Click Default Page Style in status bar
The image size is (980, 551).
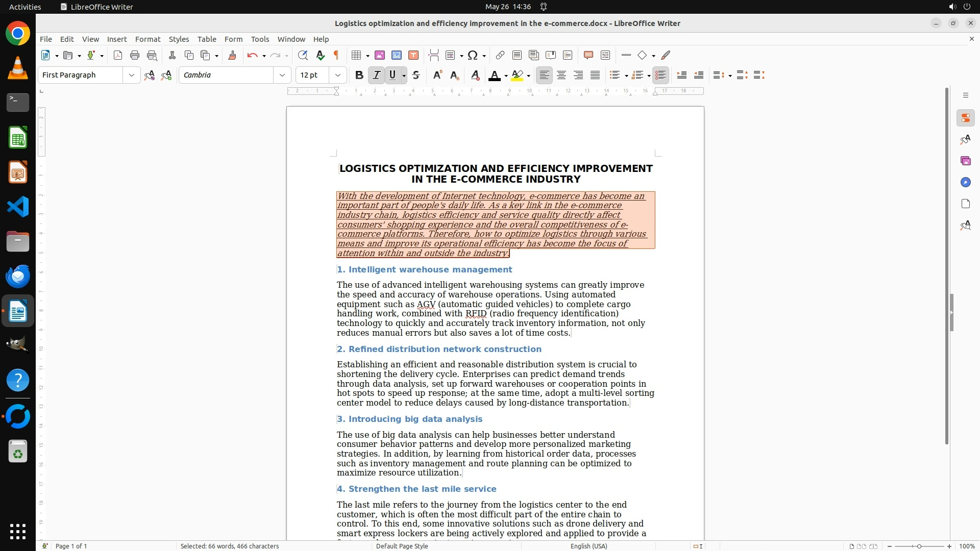click(x=402, y=546)
